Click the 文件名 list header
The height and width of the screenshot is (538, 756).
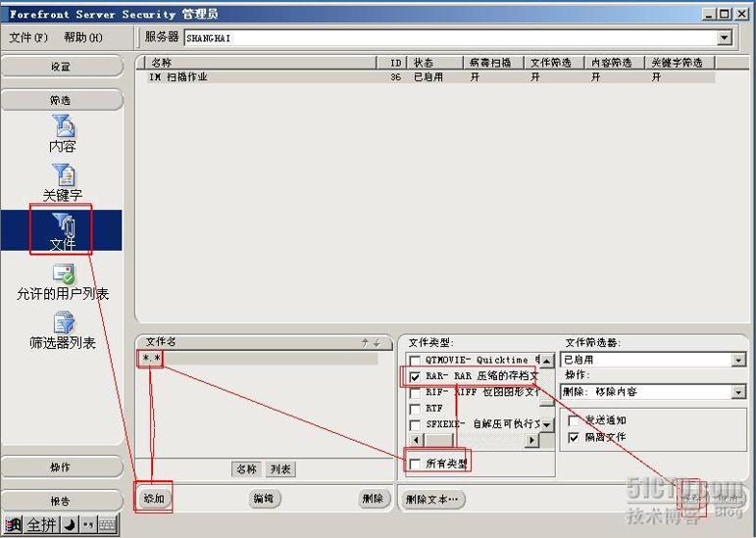pyautogui.click(x=264, y=342)
